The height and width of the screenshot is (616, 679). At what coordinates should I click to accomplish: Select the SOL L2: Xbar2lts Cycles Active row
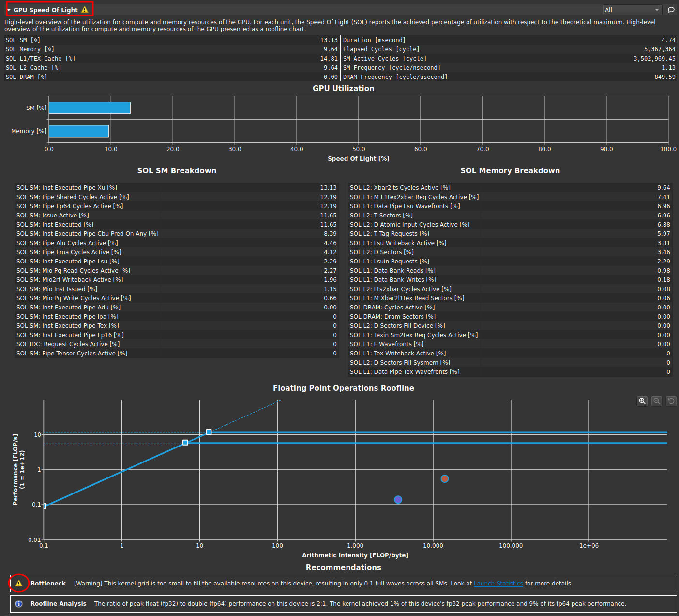click(x=510, y=188)
